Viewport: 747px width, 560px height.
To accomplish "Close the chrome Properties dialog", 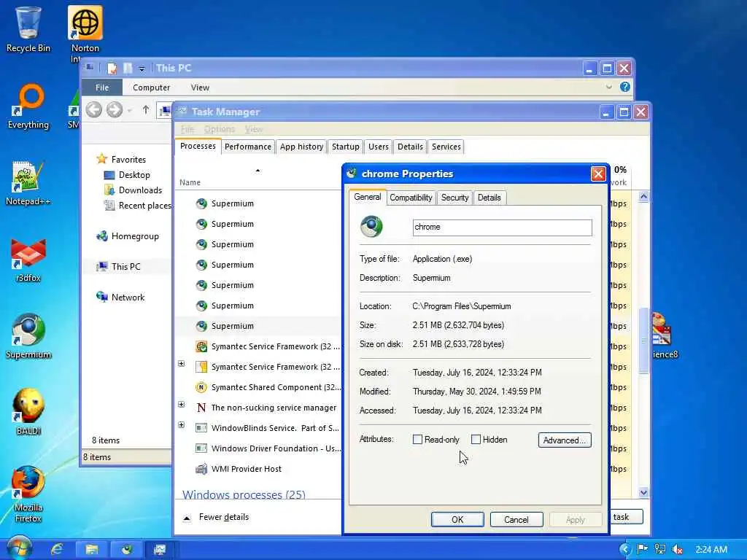I will click(598, 174).
